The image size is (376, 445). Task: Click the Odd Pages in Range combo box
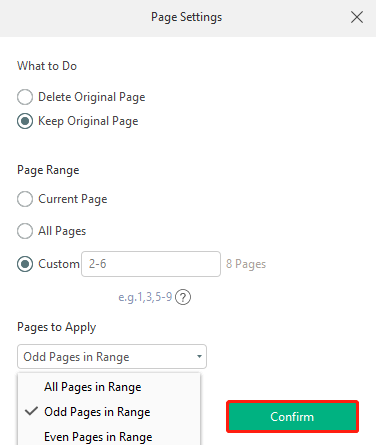(x=112, y=356)
